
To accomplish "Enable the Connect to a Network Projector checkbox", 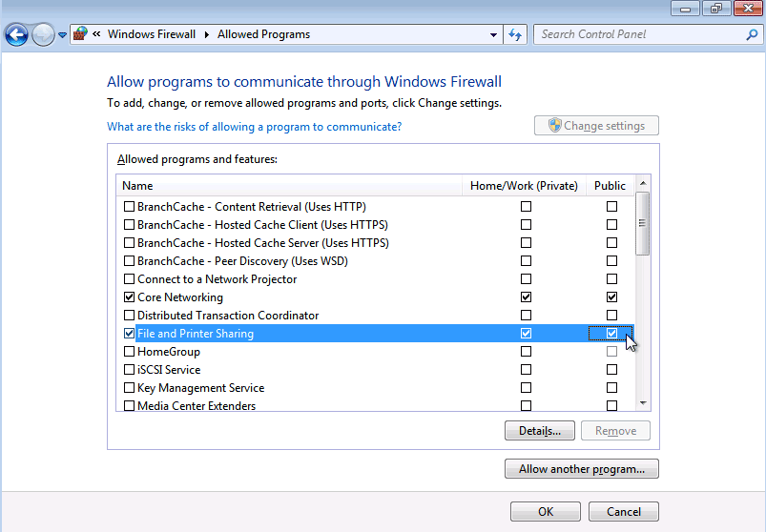I will pos(130,279).
